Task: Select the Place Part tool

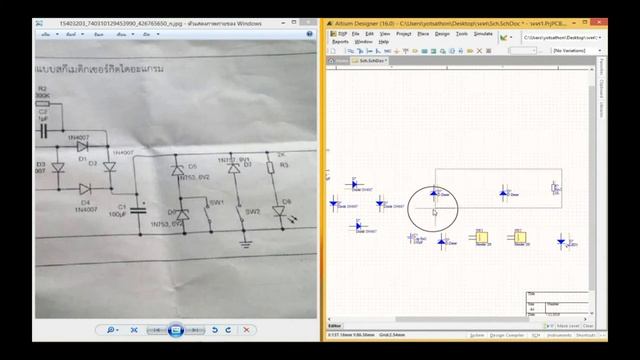Action: [x=415, y=51]
